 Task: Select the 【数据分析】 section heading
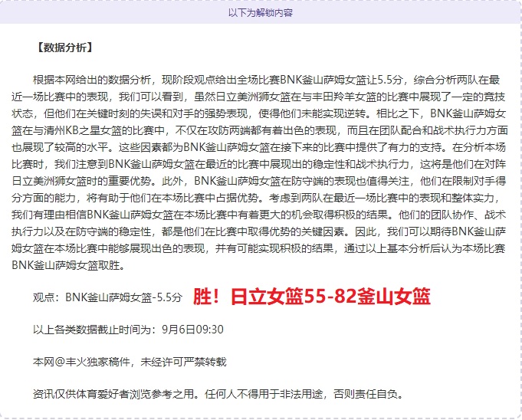pos(64,48)
